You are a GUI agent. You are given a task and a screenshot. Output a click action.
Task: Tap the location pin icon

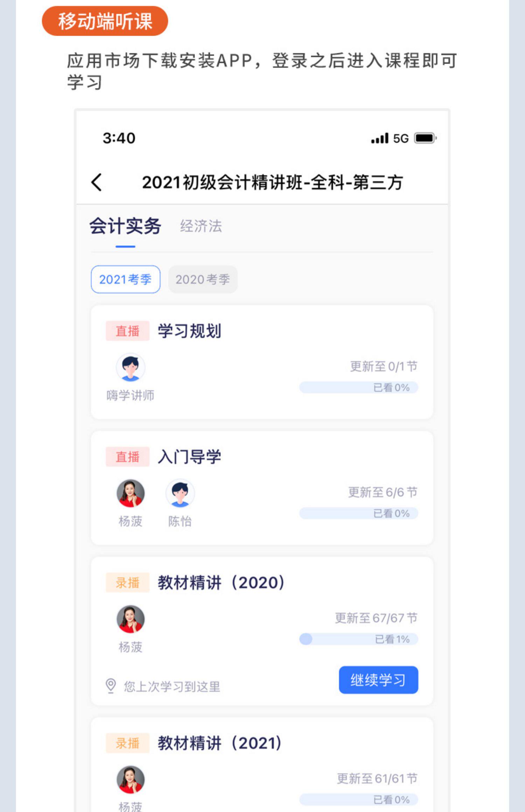(x=111, y=685)
